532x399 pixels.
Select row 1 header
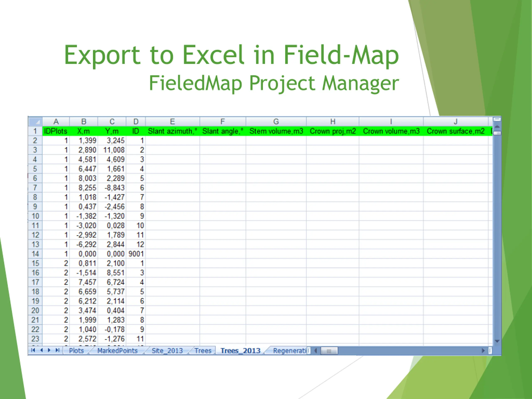[35, 131]
